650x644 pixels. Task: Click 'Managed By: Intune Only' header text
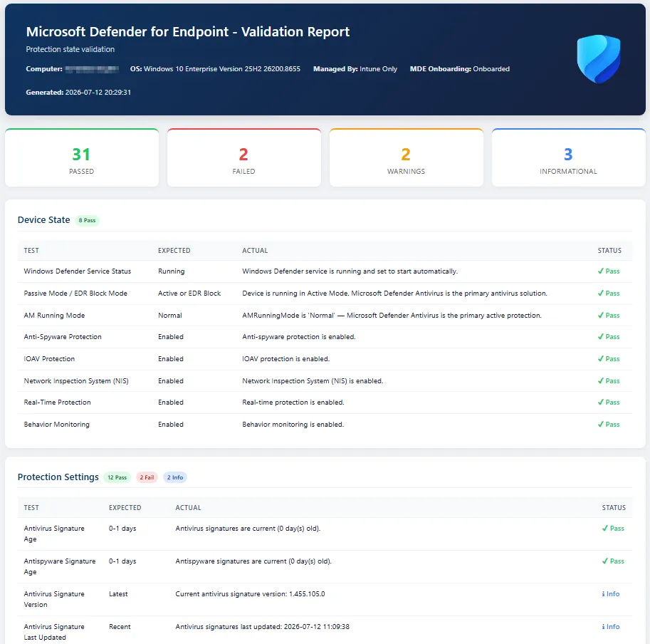pos(355,69)
